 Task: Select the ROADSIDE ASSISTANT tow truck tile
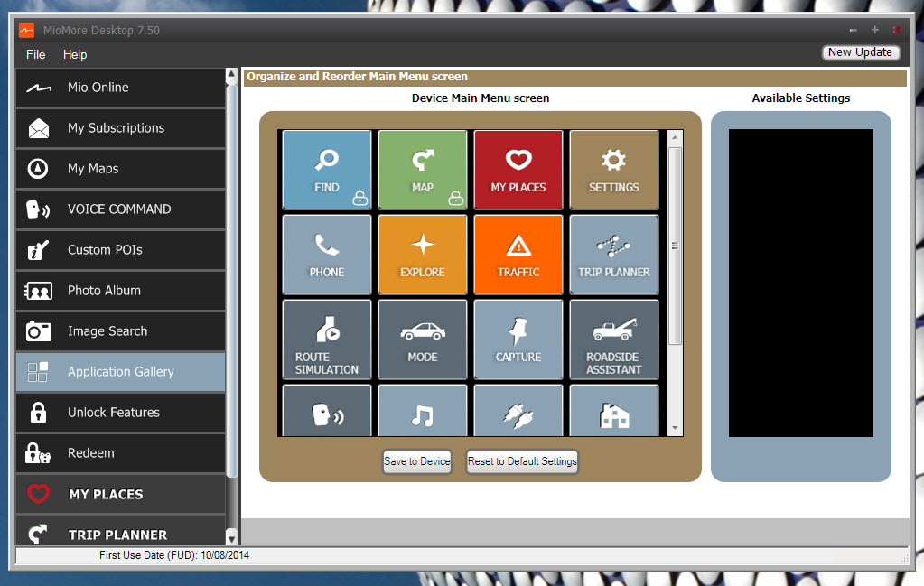tap(614, 340)
